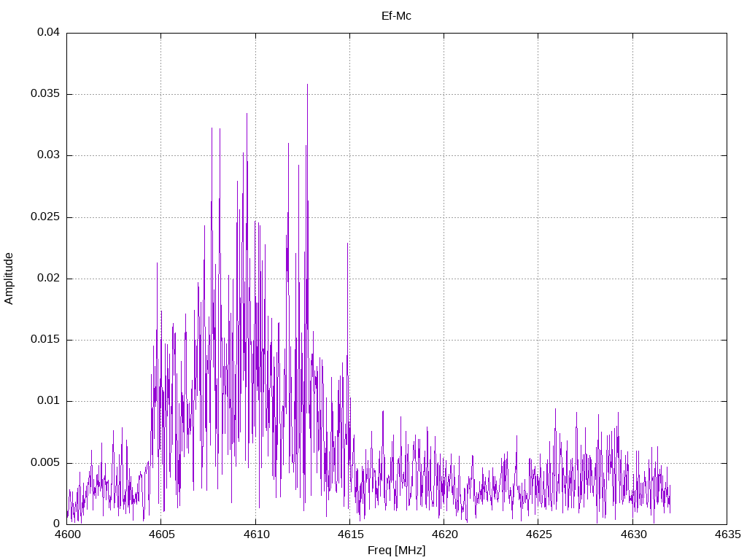
Task: Click the 4625 x-axis tick label
Action: pos(538,534)
